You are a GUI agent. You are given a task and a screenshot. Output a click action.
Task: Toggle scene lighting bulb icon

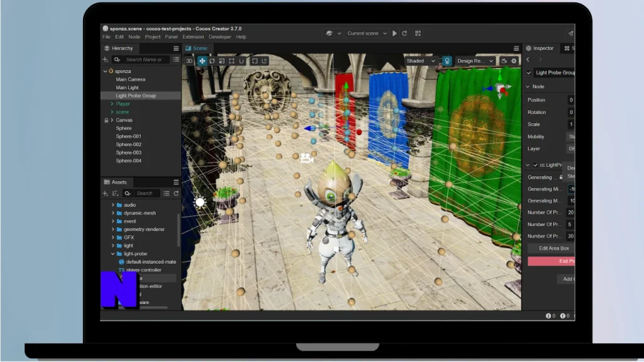point(447,61)
